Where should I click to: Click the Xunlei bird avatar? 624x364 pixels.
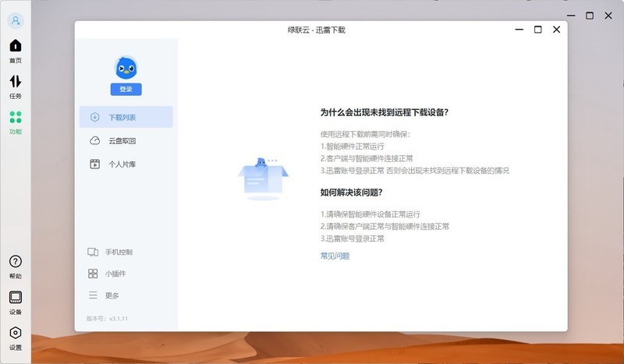pos(126,68)
